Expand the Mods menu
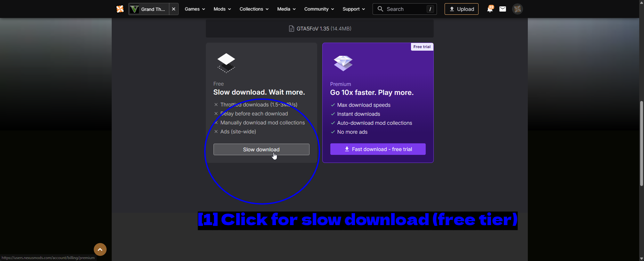The width and height of the screenshot is (644, 261). coord(222,9)
